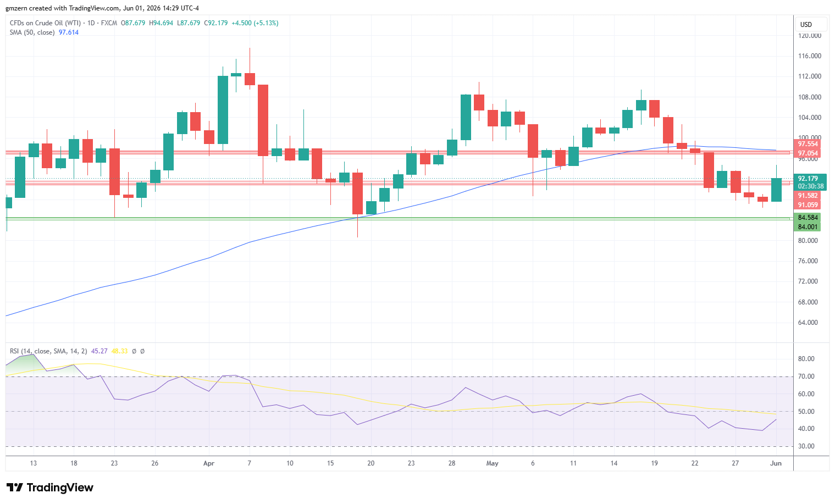Select the SMA (50, close) indicator legend
This screenshot has height=504, width=835.
pyautogui.click(x=32, y=32)
